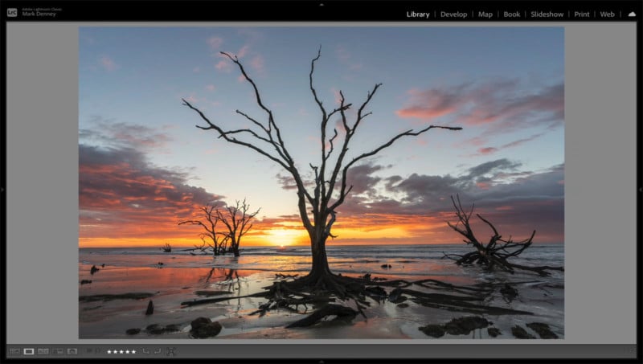The height and width of the screenshot is (364, 643).
Task: Open People view icon
Action: pos(72,351)
